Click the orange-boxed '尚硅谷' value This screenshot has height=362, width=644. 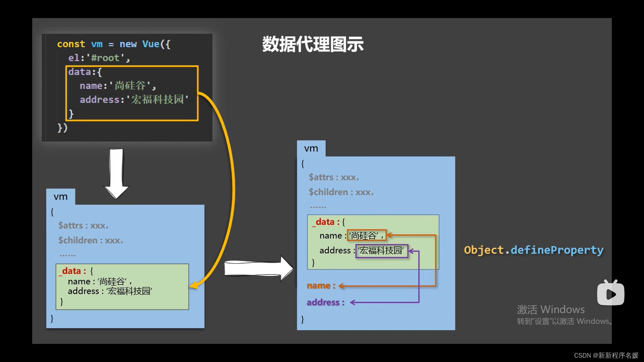click(x=366, y=236)
